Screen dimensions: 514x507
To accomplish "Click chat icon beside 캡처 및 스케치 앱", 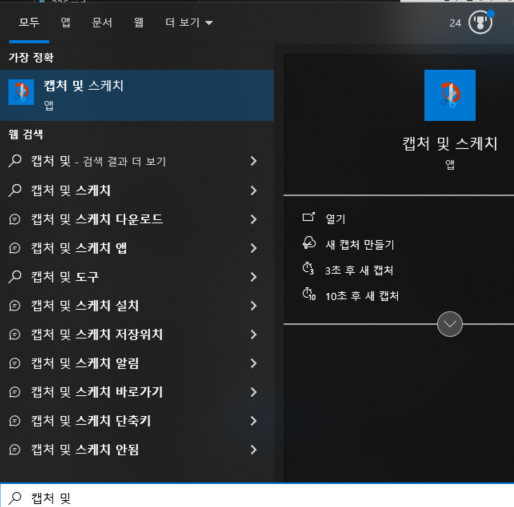I will click(15, 248).
